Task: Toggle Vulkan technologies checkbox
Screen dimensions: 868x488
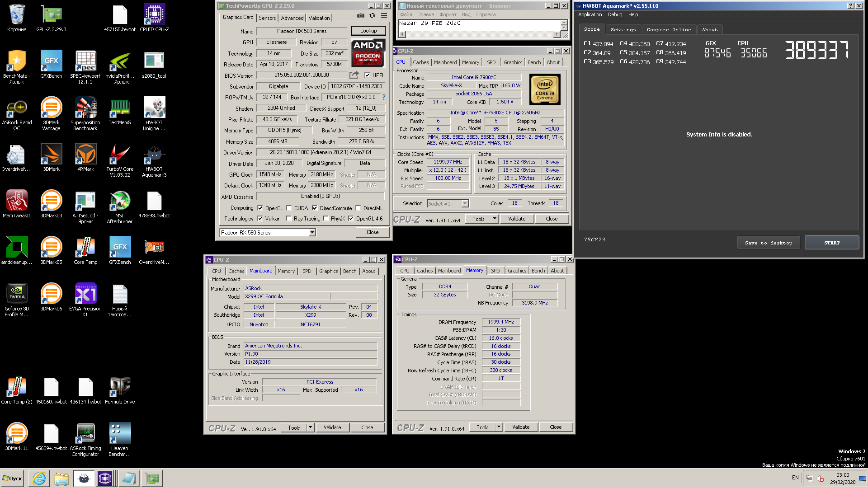Action: point(260,219)
